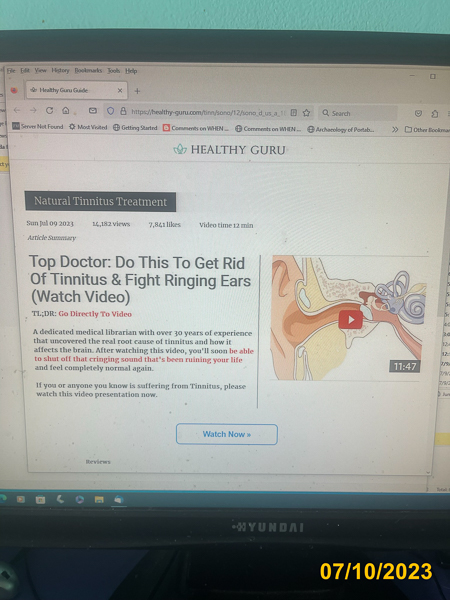Show the site padlock security info
The image size is (450, 600).
[x=123, y=111]
